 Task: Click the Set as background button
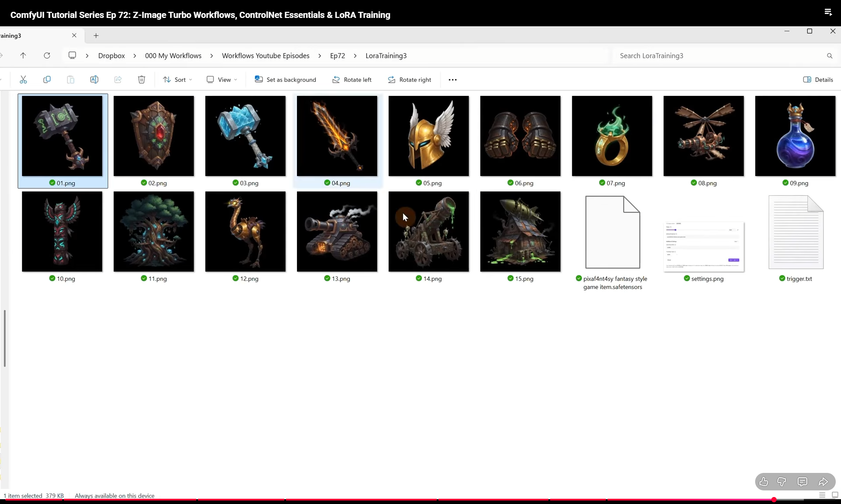285,79
